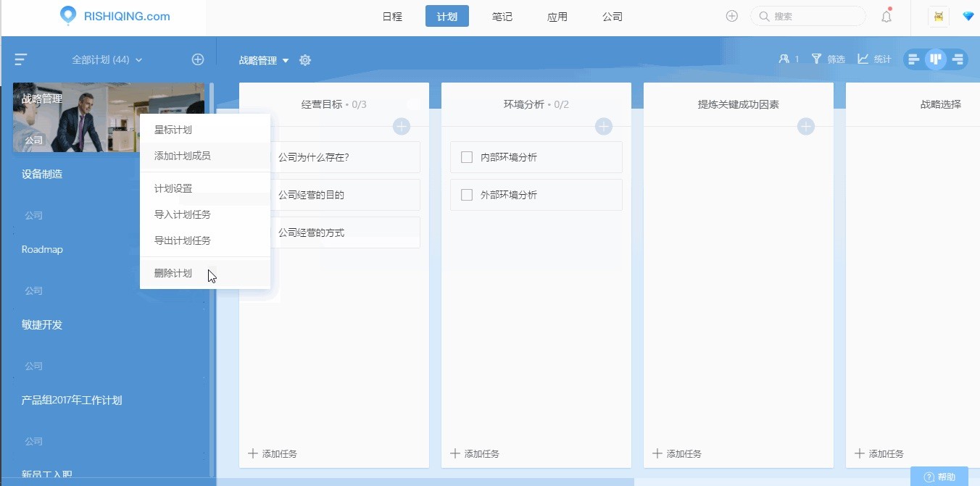Open the 应用 tab
Image resolution: width=980 pixels, height=486 pixels.
pos(557,17)
